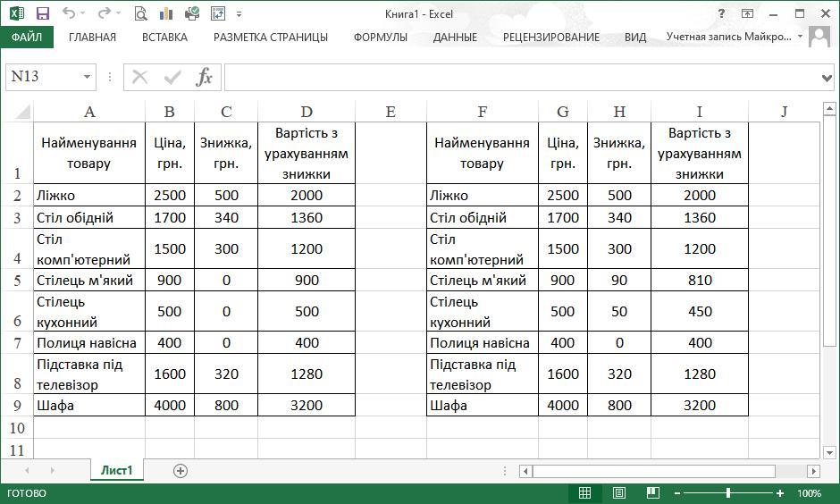Select cell with value 4000 in column G
This screenshot has width=840, height=504.
tap(562, 406)
